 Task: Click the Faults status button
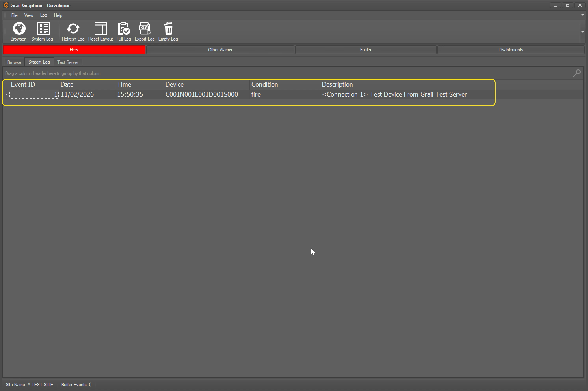point(365,50)
